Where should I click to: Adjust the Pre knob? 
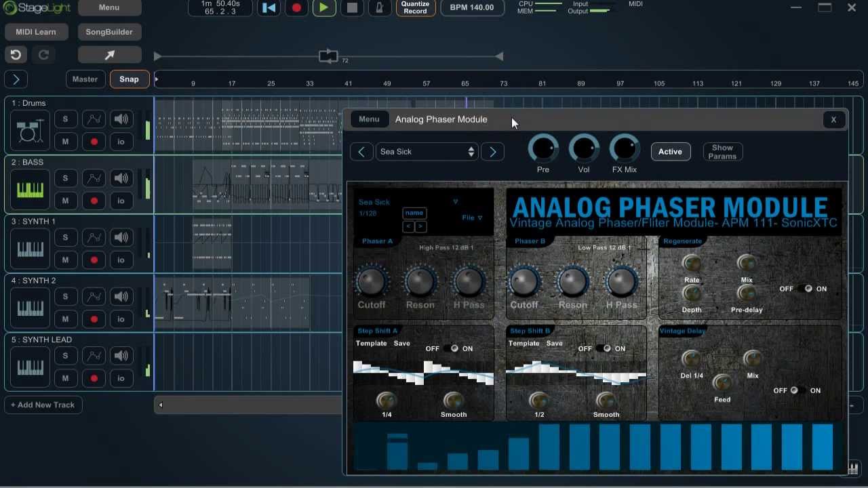tap(543, 148)
